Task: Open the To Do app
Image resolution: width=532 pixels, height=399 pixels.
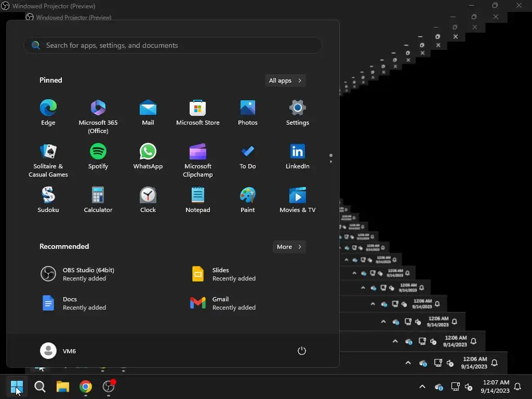Action: (x=248, y=157)
